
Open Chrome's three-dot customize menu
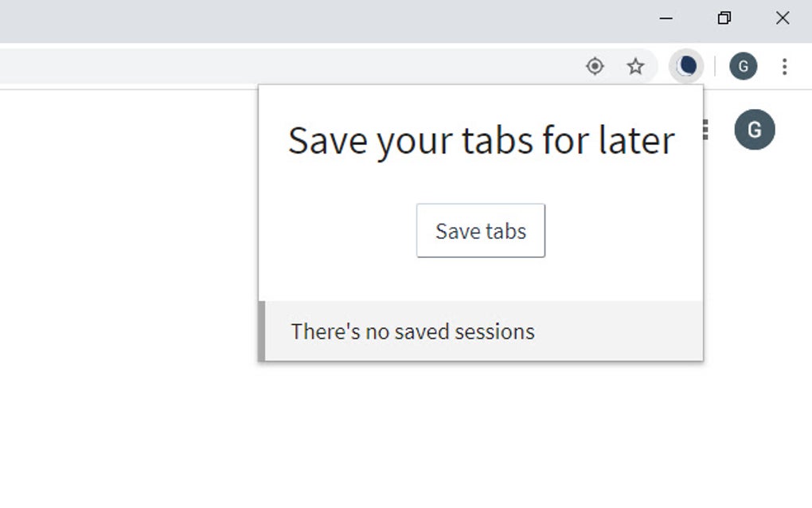785,66
